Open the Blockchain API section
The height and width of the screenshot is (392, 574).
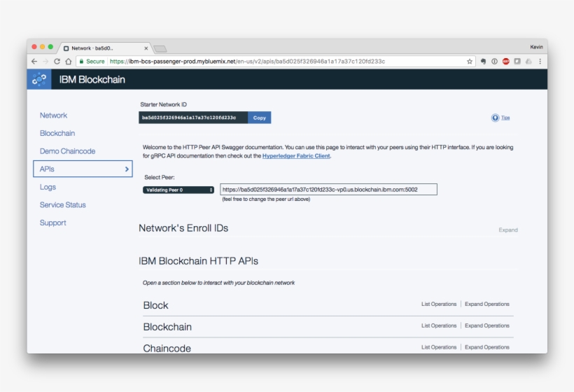[167, 327]
